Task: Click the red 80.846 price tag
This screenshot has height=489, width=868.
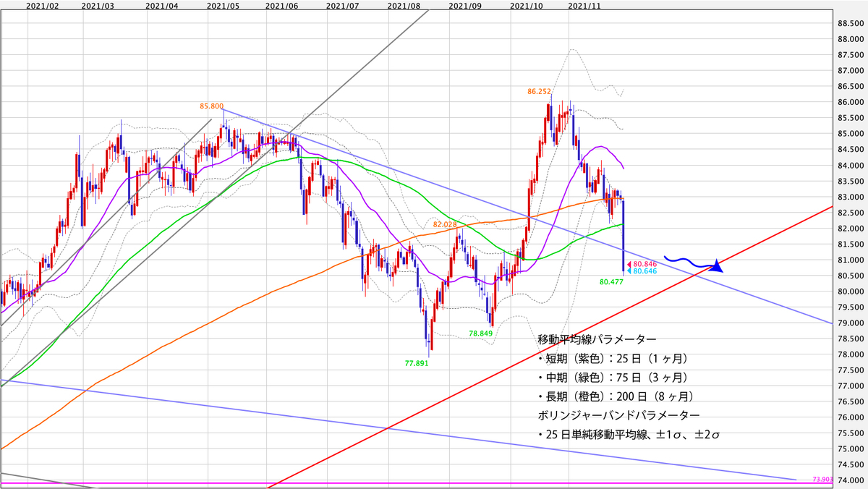Action: tap(643, 264)
